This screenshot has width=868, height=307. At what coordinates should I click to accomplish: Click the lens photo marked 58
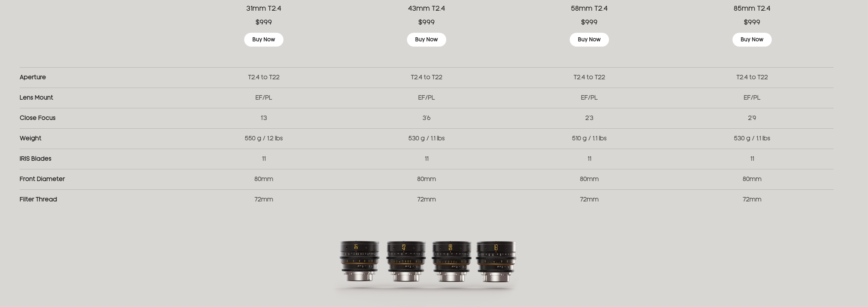pyautogui.click(x=451, y=261)
